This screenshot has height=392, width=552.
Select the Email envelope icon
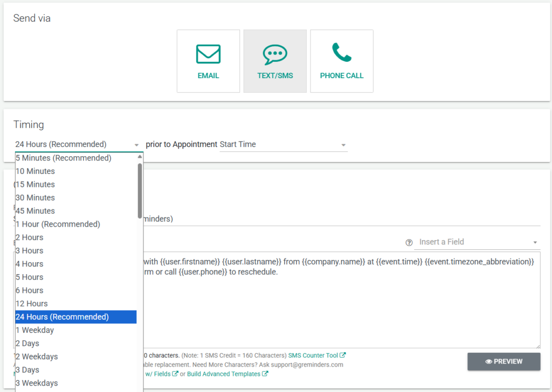point(208,54)
